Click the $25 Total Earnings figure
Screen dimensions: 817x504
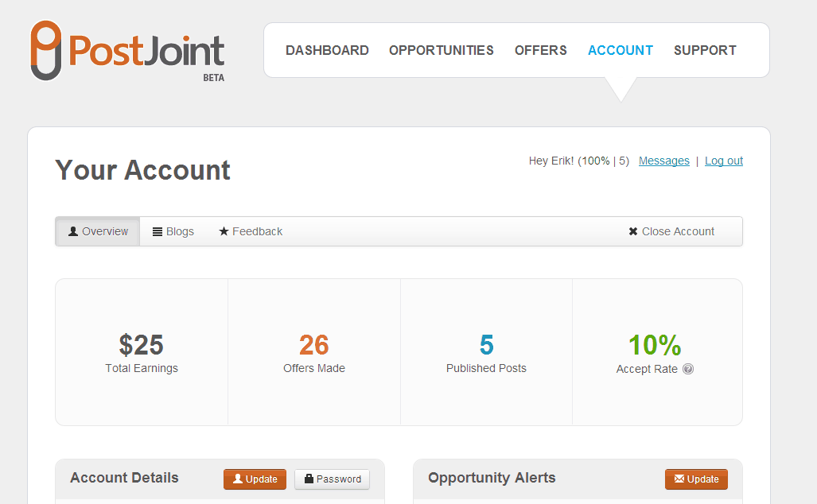click(x=141, y=345)
